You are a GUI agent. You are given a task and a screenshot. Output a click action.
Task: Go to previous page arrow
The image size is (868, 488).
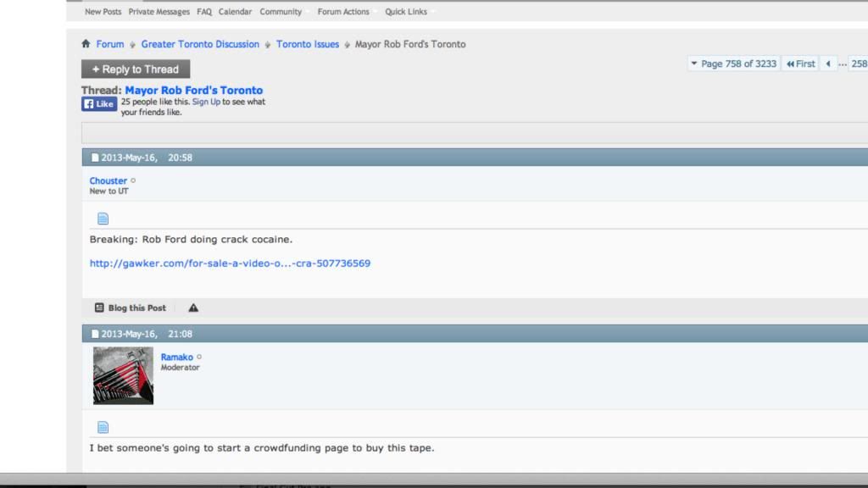click(x=828, y=64)
